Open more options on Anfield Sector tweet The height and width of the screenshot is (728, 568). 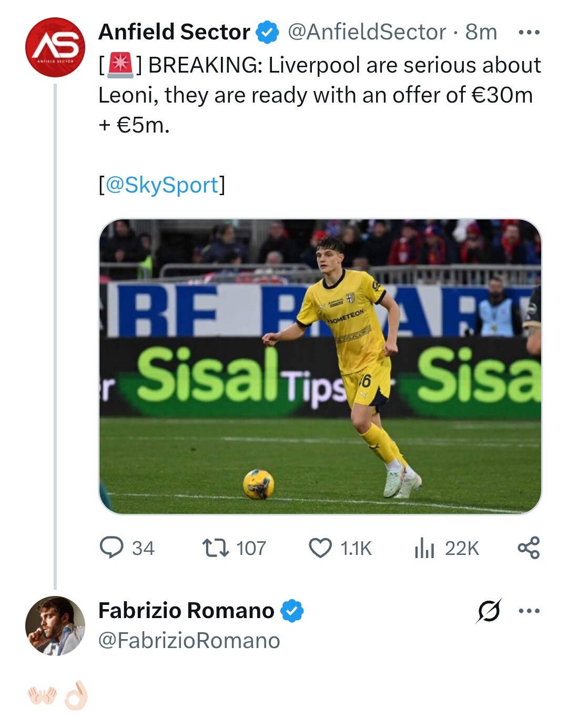point(529,33)
